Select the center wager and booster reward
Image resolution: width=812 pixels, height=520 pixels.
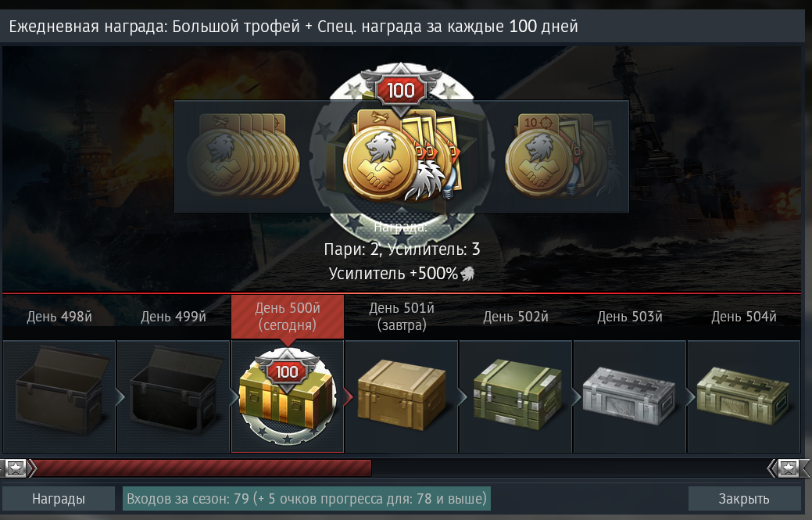(402, 156)
